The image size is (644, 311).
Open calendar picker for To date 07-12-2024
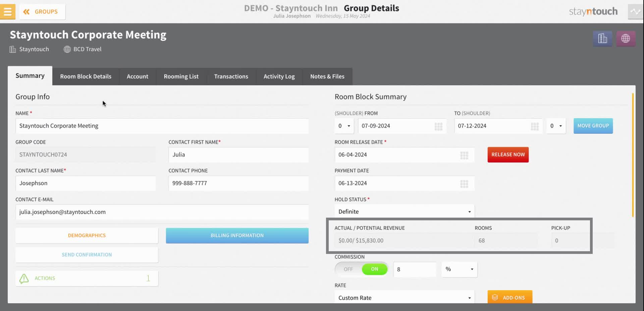[535, 127]
